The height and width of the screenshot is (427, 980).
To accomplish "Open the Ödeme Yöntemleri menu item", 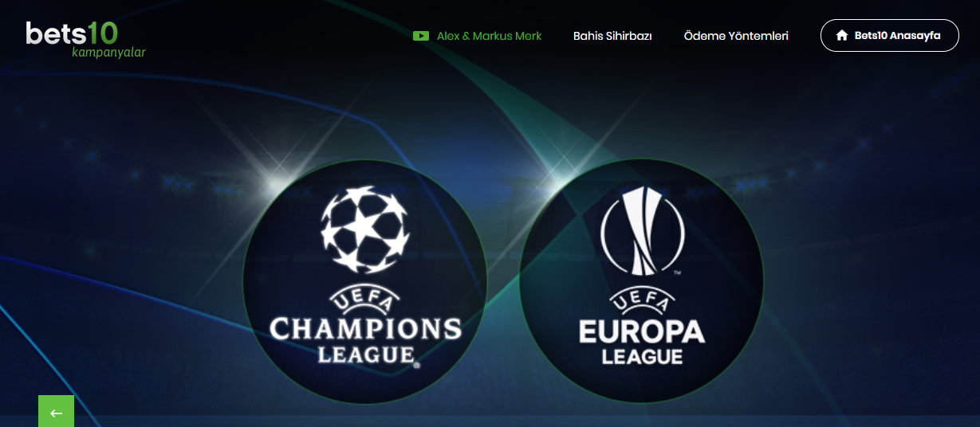I will [736, 36].
